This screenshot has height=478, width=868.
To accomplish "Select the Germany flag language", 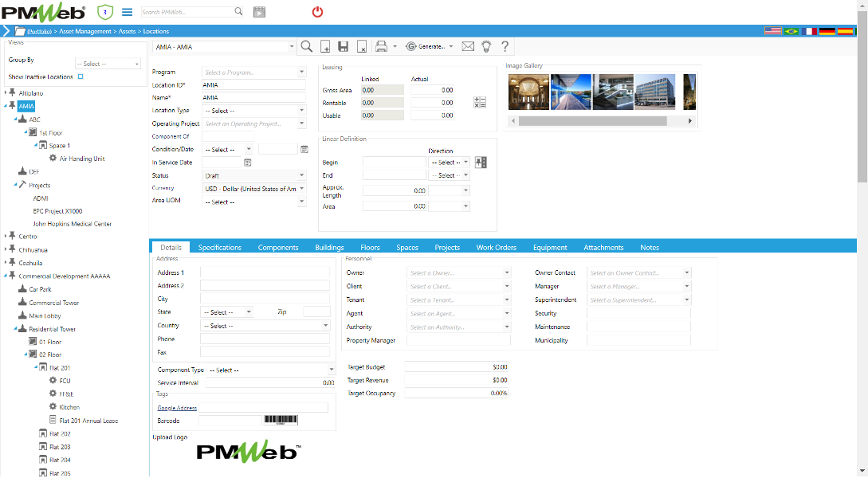I will coord(827,31).
